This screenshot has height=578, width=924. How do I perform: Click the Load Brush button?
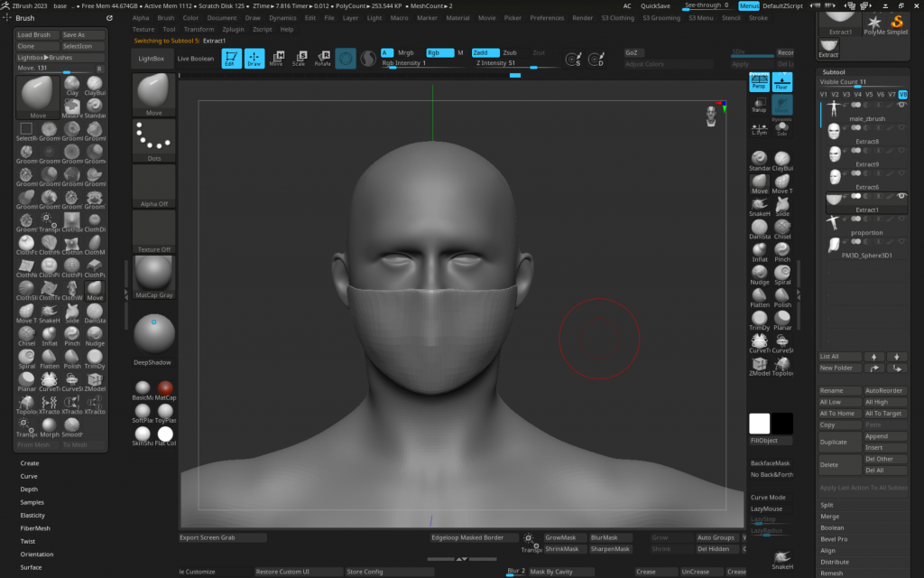37,34
